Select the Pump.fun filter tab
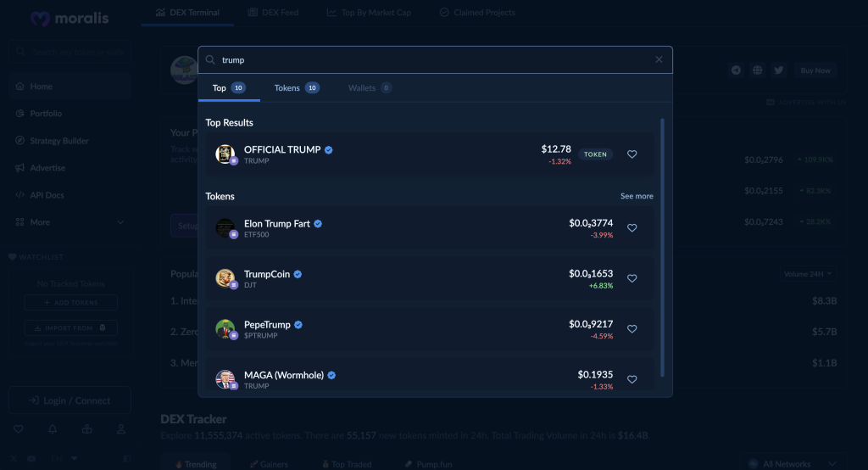Screen dimensions: 868x470 click(428, 464)
